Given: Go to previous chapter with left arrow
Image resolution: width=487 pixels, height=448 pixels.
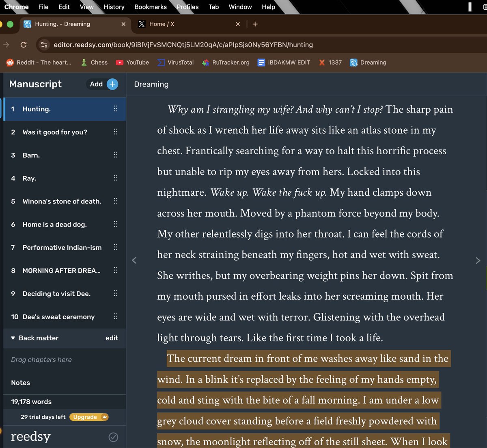Looking at the screenshot, I should pos(134,260).
